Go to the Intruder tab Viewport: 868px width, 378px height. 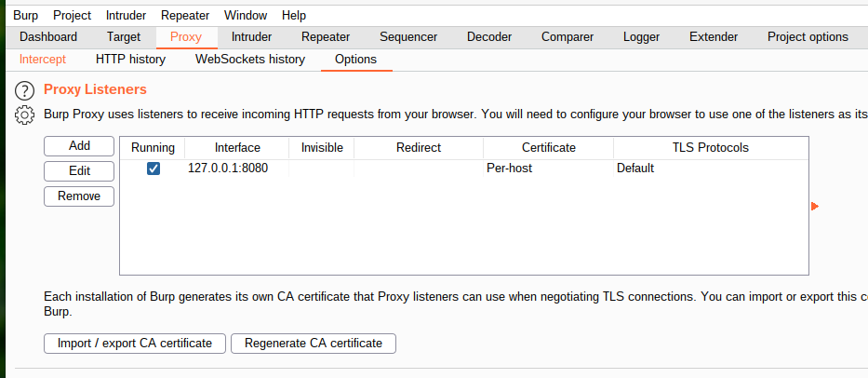point(252,37)
